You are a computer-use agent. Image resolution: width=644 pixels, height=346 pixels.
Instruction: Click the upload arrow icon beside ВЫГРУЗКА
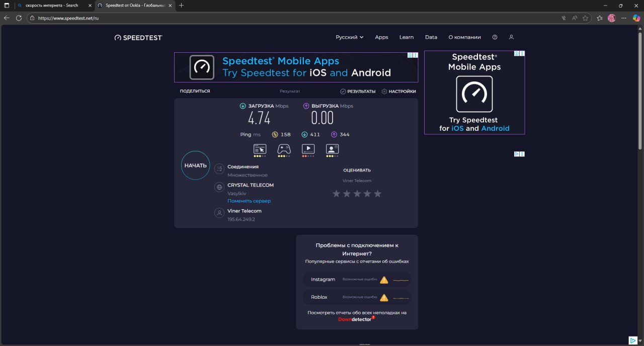click(x=306, y=106)
